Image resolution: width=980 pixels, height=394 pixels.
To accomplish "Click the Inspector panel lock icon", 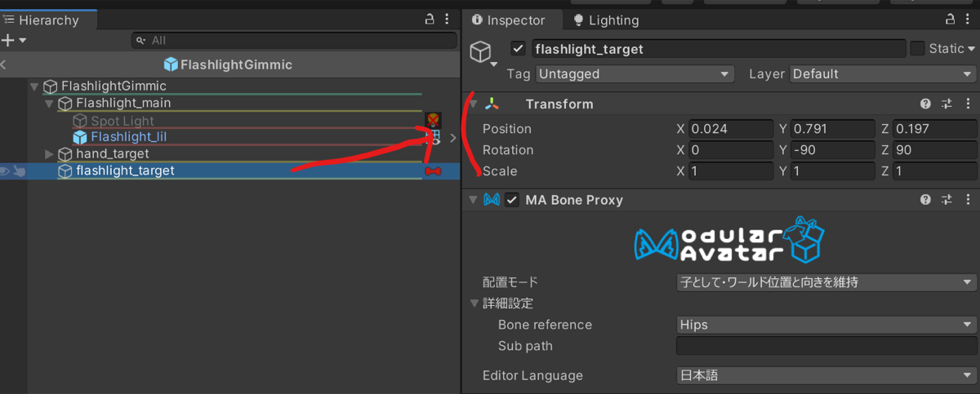I will point(951,20).
